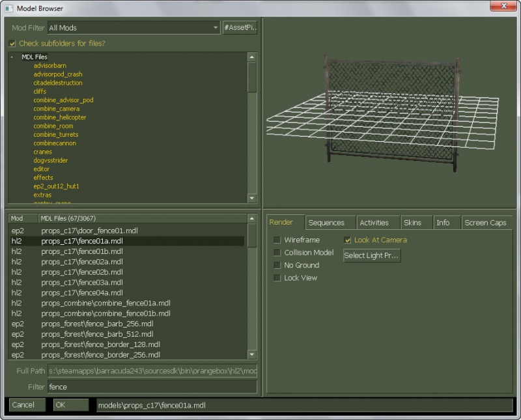Image resolution: width=521 pixels, height=420 pixels.
Task: Click the folder tree scrollbar thumb
Action: tap(252, 77)
